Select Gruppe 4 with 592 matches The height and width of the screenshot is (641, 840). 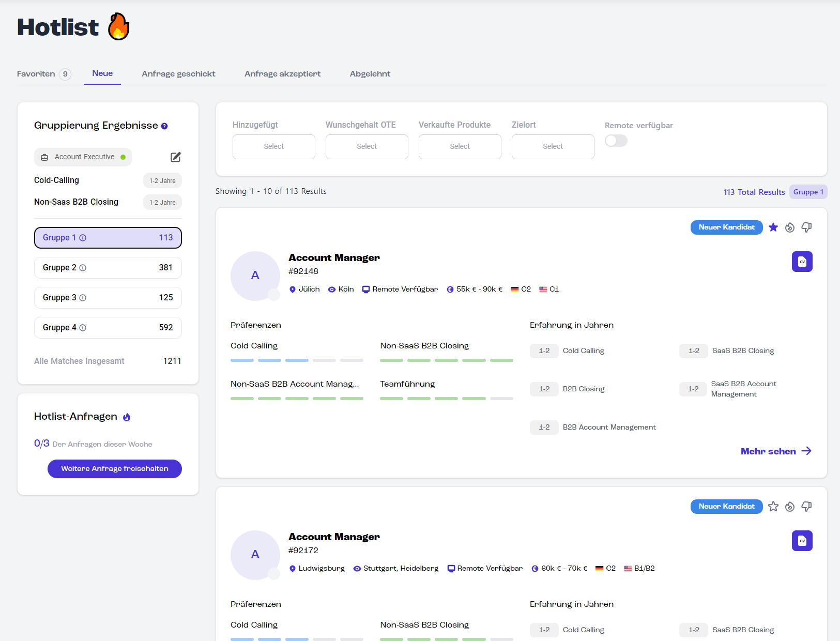[108, 328]
